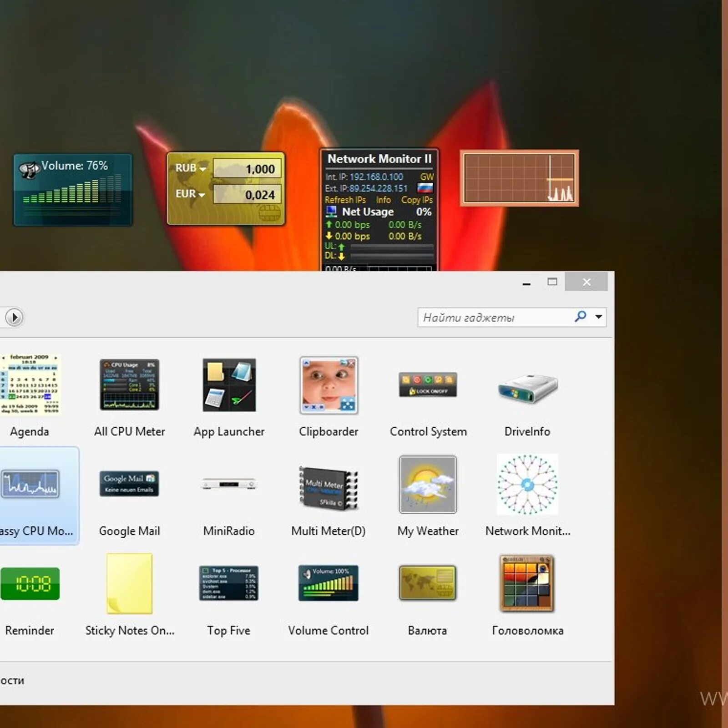Click the EUR amount field 0,024
Screen dimensions: 728x728
click(x=248, y=195)
